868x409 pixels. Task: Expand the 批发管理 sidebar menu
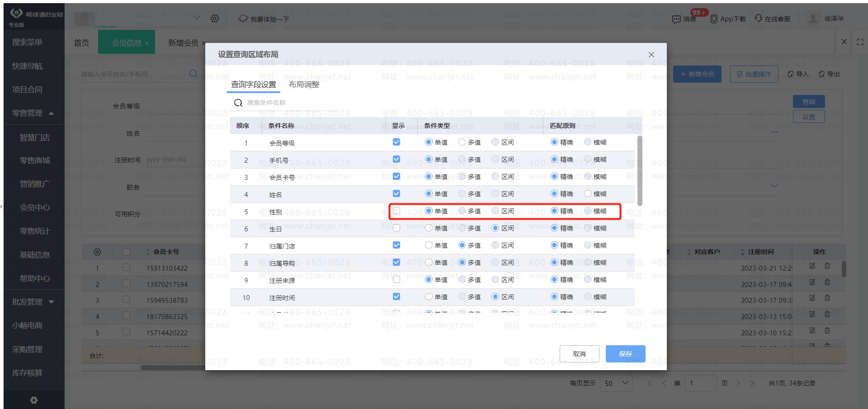(51, 302)
